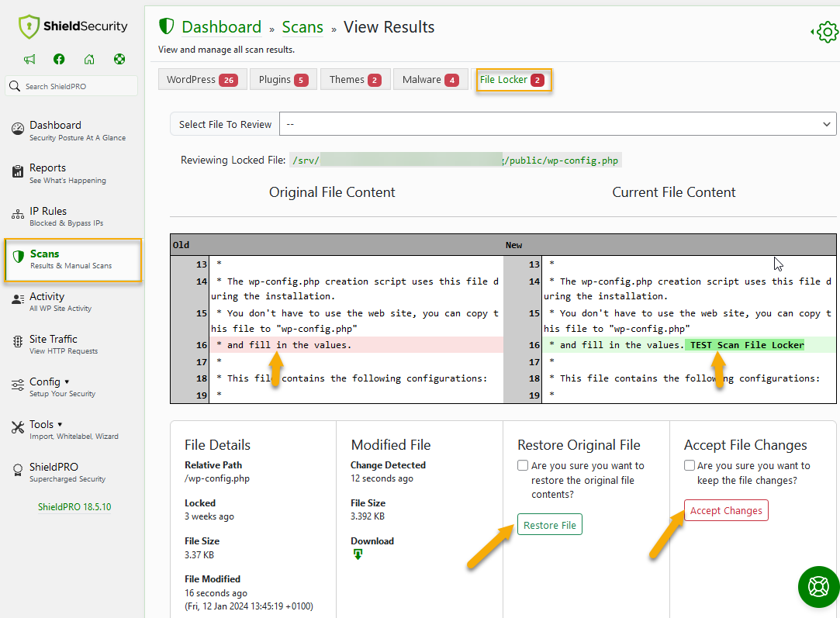The height and width of the screenshot is (618, 840).
Task: Open the Facebook icon link
Action: tap(59, 59)
